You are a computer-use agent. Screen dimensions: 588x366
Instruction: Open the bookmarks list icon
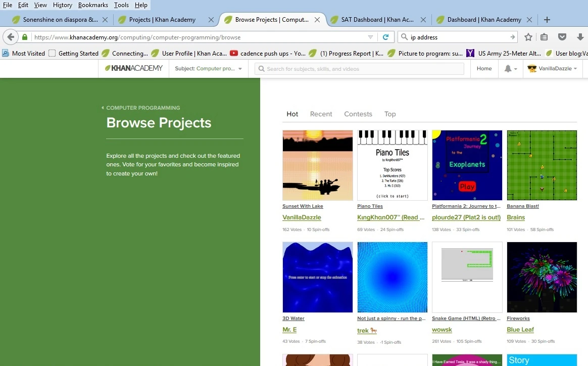pyautogui.click(x=544, y=37)
